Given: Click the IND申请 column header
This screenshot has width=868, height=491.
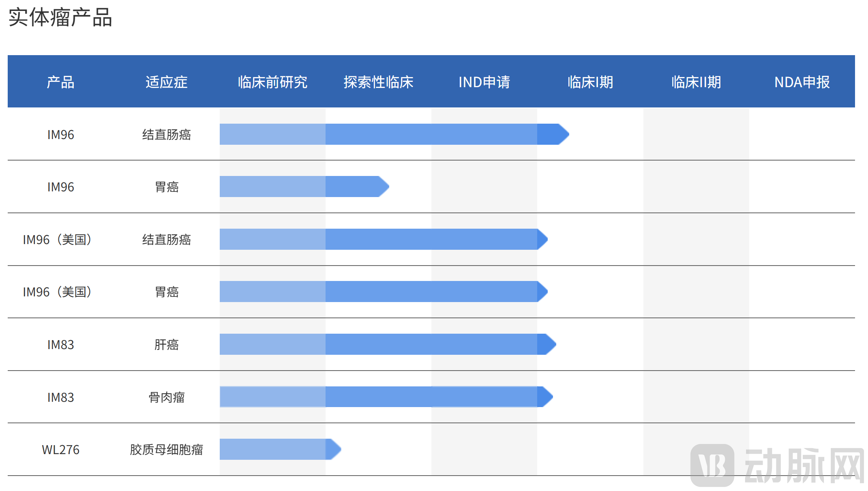Looking at the screenshot, I should tap(484, 82).
